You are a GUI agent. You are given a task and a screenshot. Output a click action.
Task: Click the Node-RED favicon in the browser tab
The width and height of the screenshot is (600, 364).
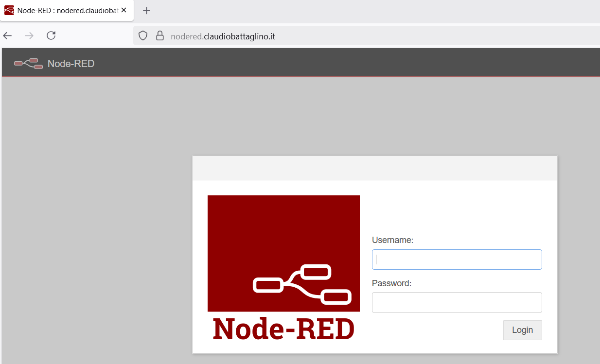tap(9, 10)
